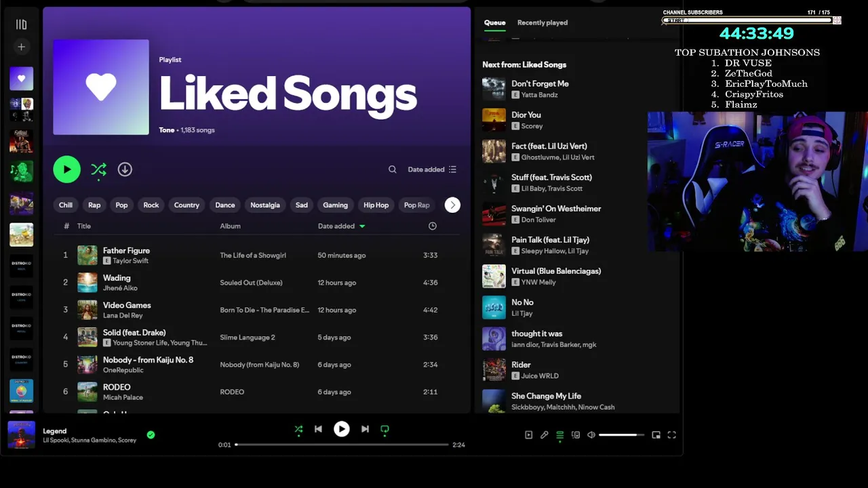Select the Gaming filter chip
This screenshot has height=488, width=868.
[335, 205]
